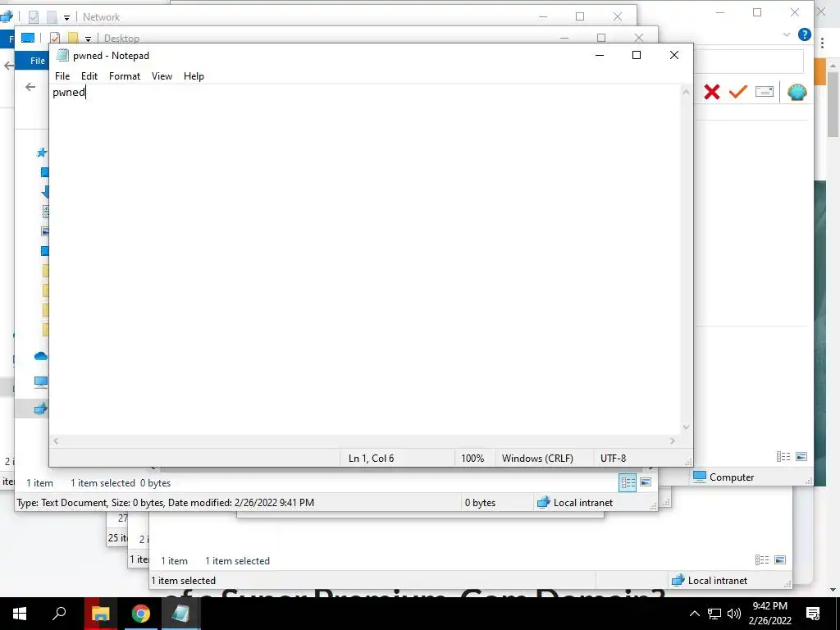Go back in the Desktop explorer window
Viewport: 840px width, 630px height.
[30, 87]
